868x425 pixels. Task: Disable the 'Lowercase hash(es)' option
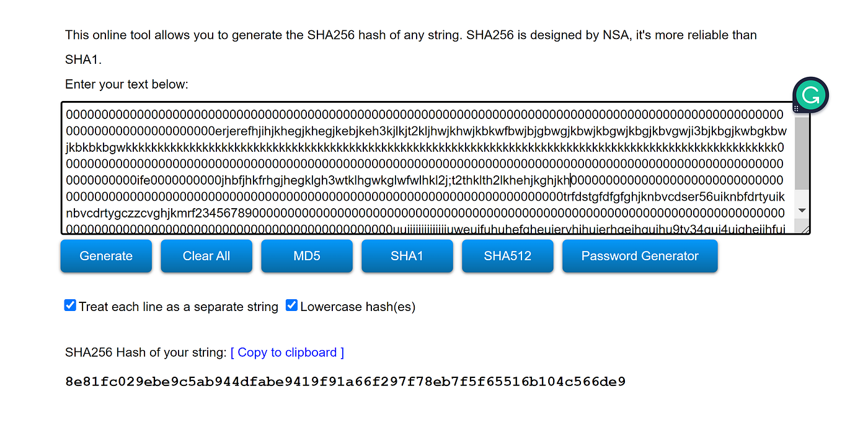tap(291, 304)
